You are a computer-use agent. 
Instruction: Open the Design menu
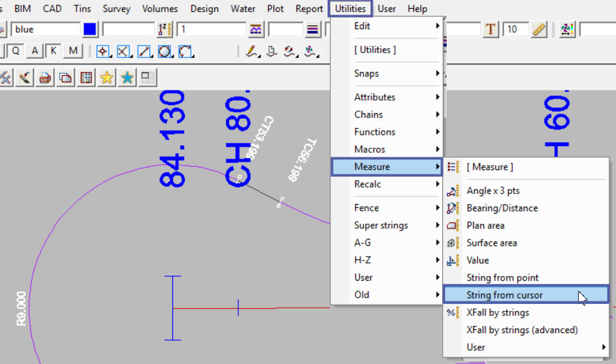(x=204, y=9)
